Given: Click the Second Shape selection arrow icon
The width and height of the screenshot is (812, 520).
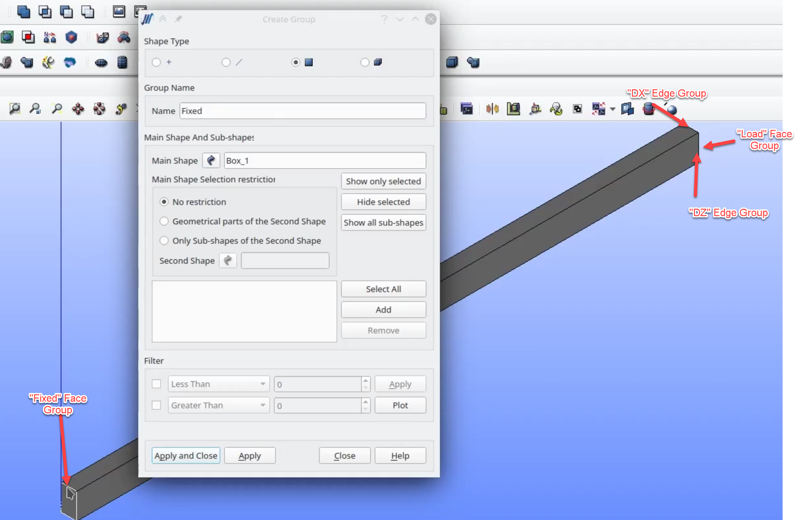Looking at the screenshot, I should [x=228, y=260].
